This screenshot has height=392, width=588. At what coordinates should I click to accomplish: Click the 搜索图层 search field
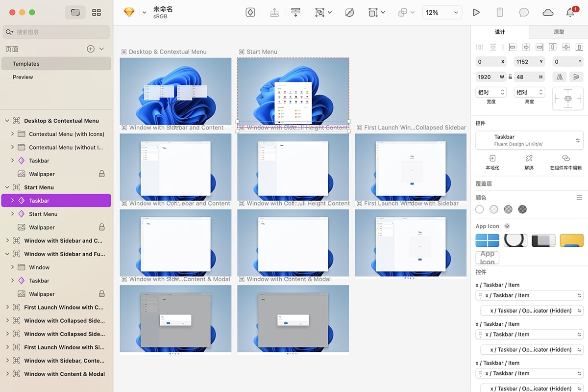(56, 32)
